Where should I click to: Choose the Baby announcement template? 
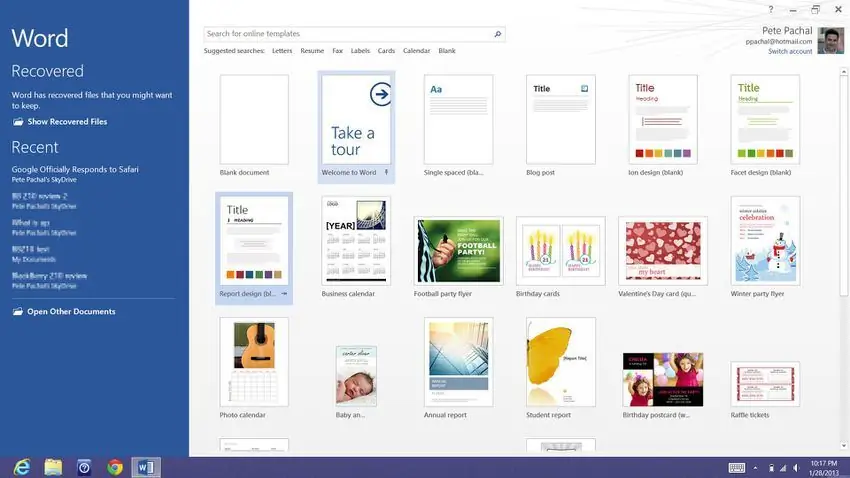(356, 376)
